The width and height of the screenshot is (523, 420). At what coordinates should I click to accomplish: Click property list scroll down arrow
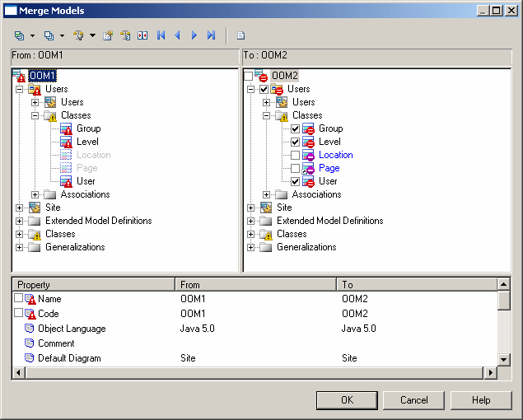coord(504,360)
